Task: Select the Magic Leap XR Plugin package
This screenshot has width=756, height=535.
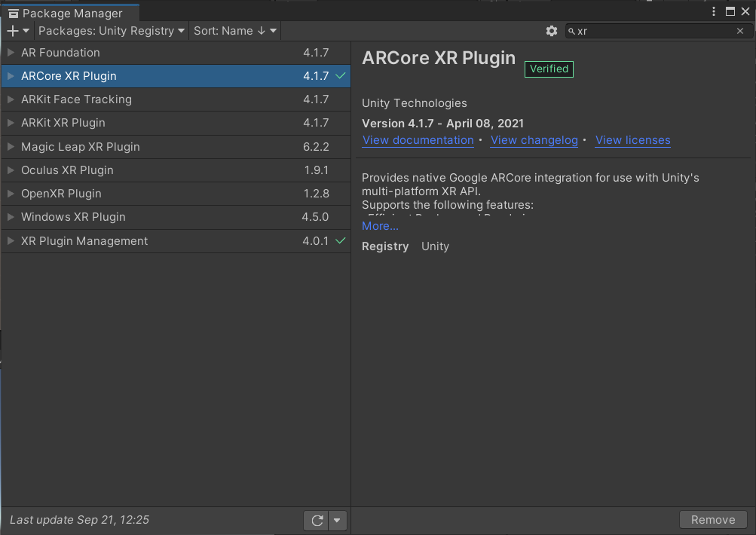Action: point(176,146)
